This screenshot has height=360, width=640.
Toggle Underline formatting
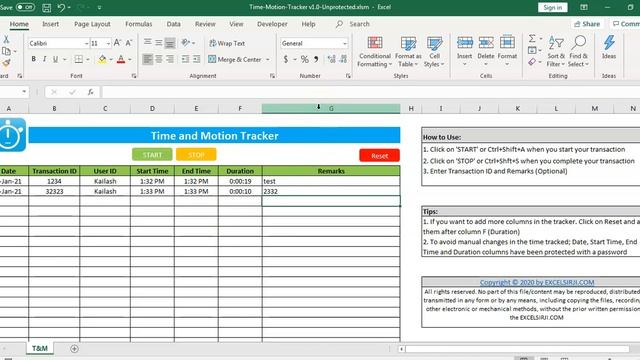coord(56,59)
